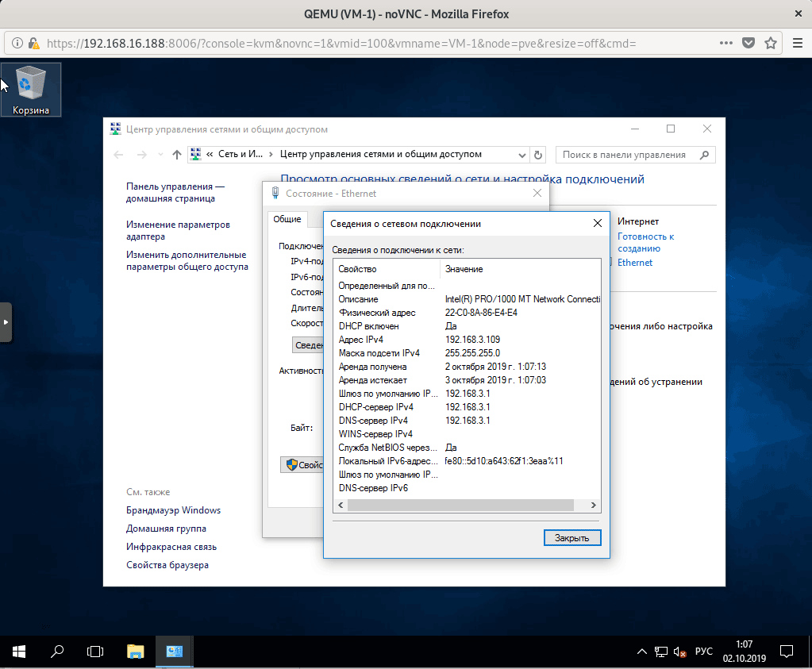The height and width of the screenshot is (669, 812).
Task: Show hidden system tray icons
Action: coord(642,652)
